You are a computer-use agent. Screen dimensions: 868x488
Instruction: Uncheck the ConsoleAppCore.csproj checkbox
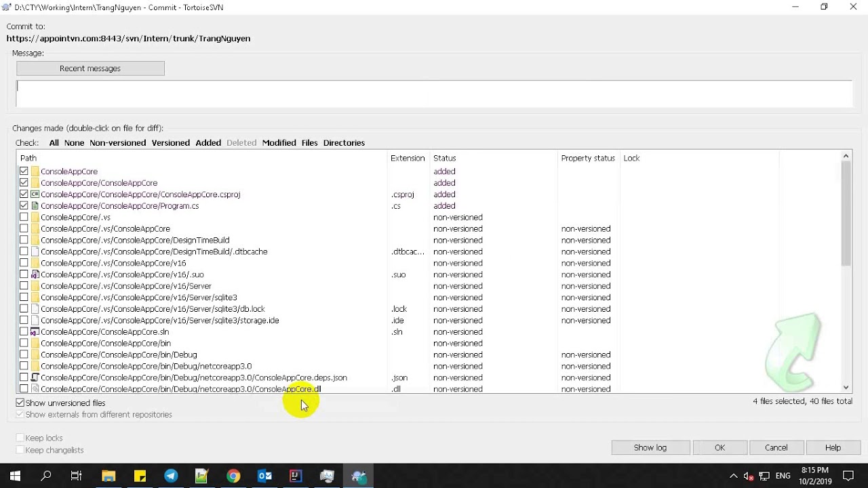tap(24, 195)
